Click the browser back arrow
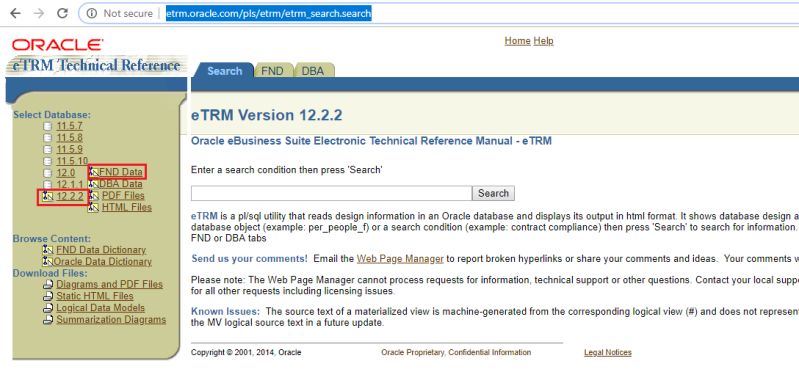The width and height of the screenshot is (799, 383). click(15, 13)
